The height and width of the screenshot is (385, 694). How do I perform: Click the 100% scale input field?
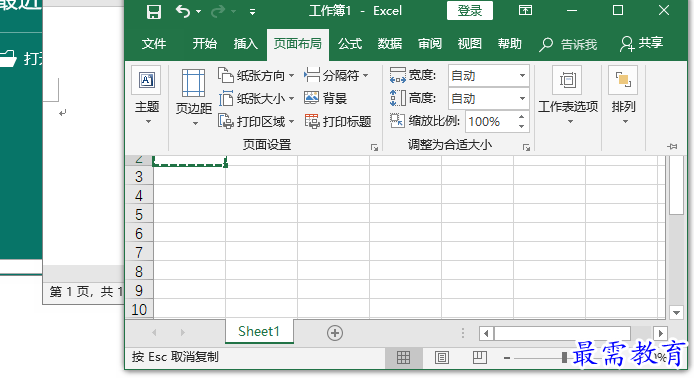pos(490,122)
